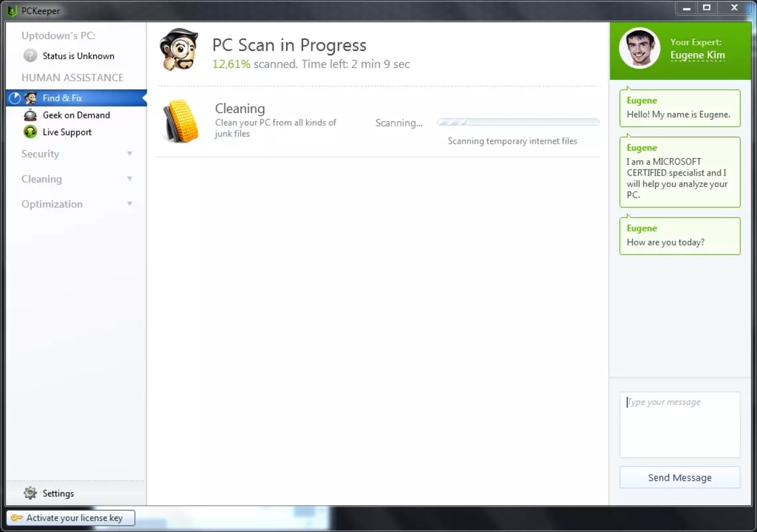Click the Live Support headset icon
Screen dimensions: 757x532
click(30, 132)
